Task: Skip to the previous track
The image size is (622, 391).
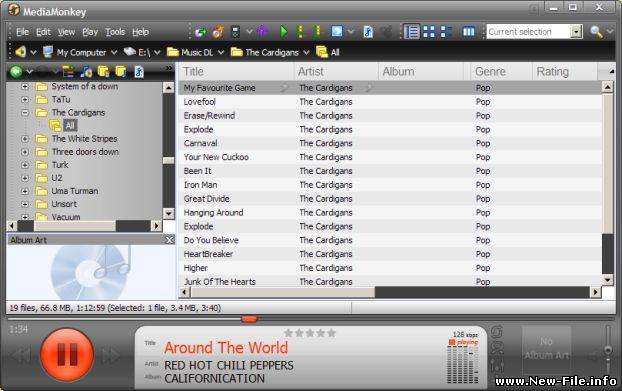Action: click(21, 355)
